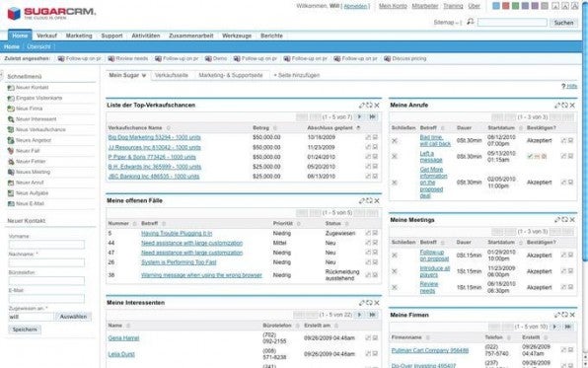The width and height of the screenshot is (588, 368).
Task: Accept the 'Left a message' call invitation
Action: pos(530,157)
